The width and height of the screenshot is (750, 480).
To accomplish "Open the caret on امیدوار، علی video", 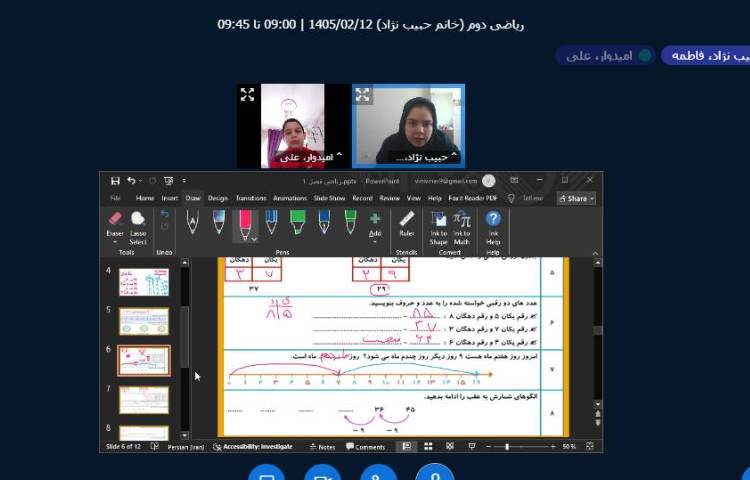I will (339, 154).
